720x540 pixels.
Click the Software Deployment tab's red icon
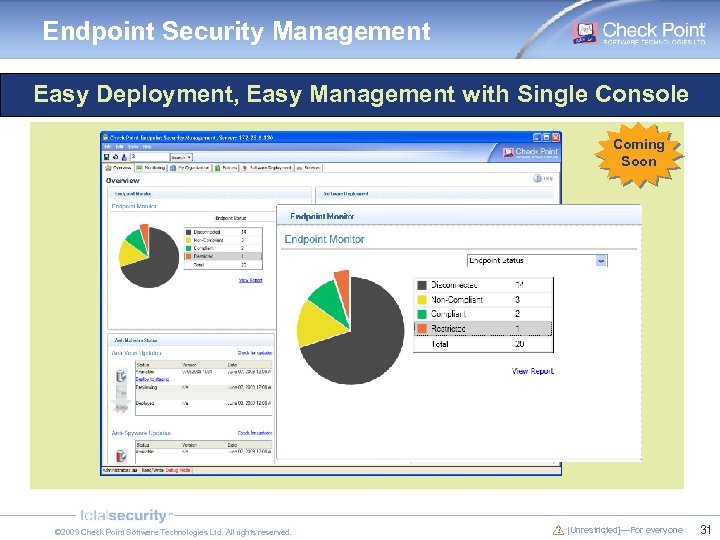(245, 168)
